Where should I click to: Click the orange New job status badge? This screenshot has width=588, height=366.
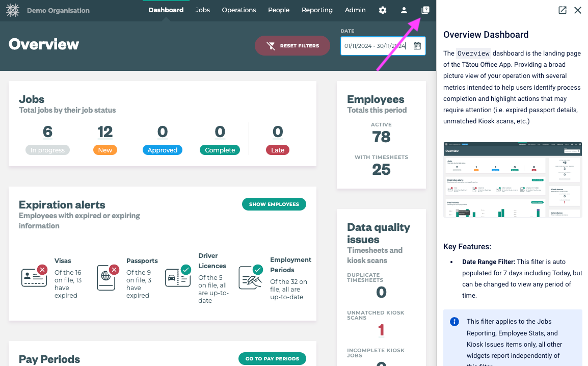coord(105,150)
